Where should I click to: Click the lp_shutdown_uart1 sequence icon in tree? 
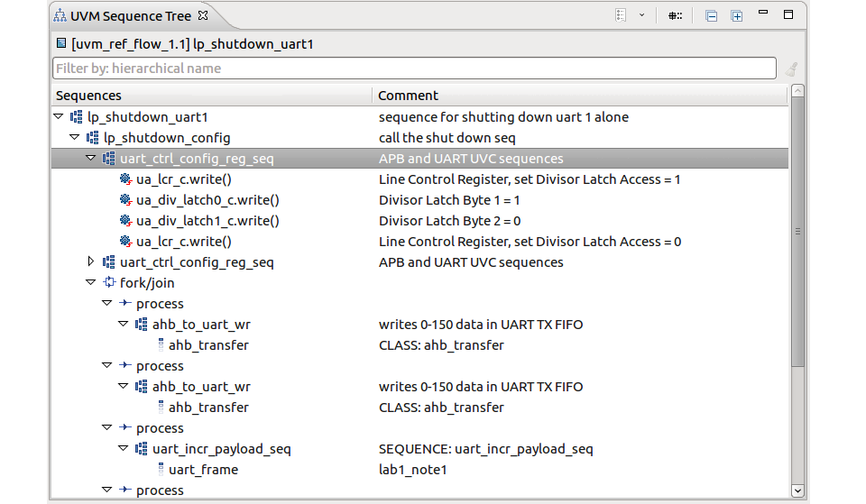[76, 117]
